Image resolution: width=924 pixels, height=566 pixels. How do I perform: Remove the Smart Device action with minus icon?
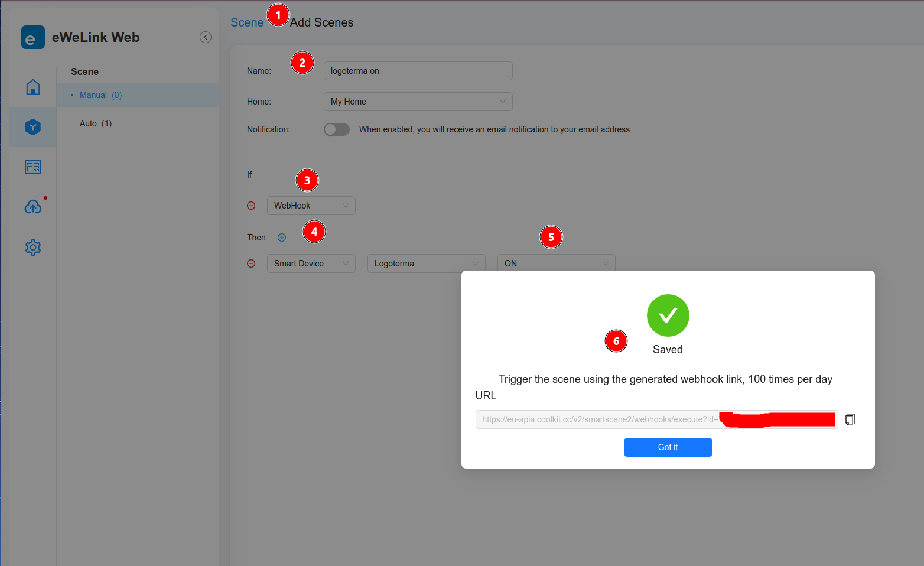[251, 264]
